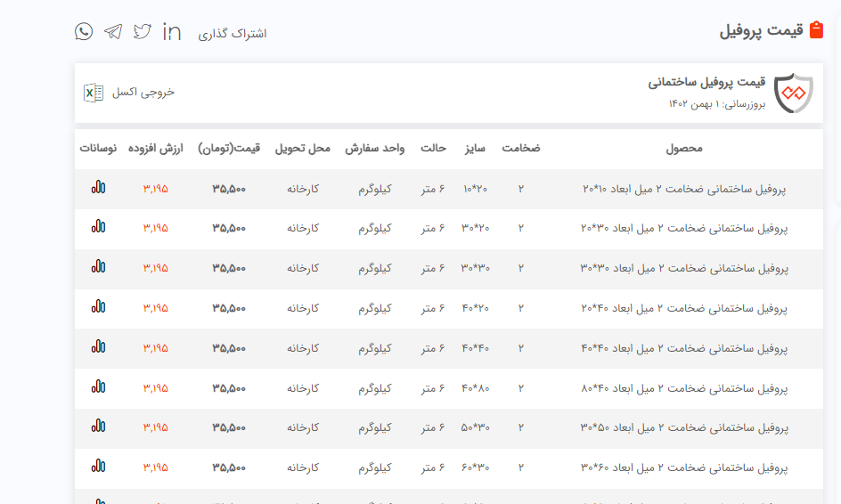The height and width of the screenshot is (504, 841).
Task: Click the نوسانات column header
Action: pyautogui.click(x=98, y=149)
